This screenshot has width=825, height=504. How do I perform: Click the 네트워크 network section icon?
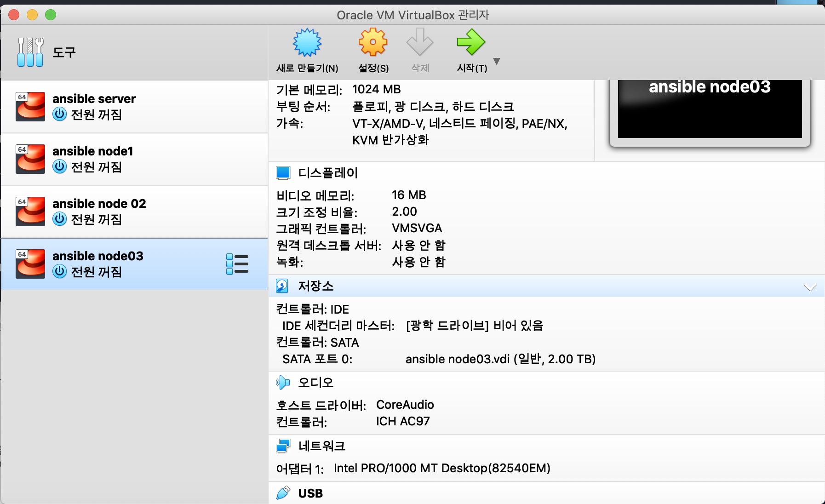[x=283, y=446]
